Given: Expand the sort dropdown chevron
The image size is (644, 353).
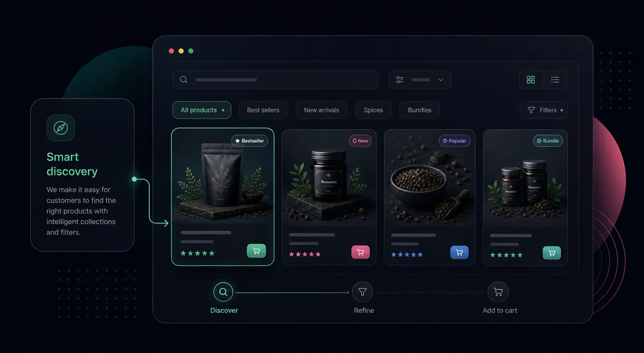Looking at the screenshot, I should [441, 80].
